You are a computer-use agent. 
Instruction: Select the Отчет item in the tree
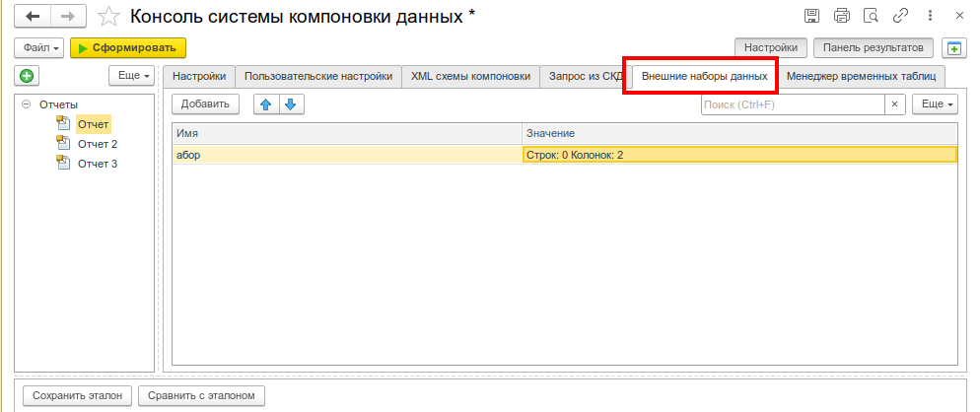click(93, 124)
